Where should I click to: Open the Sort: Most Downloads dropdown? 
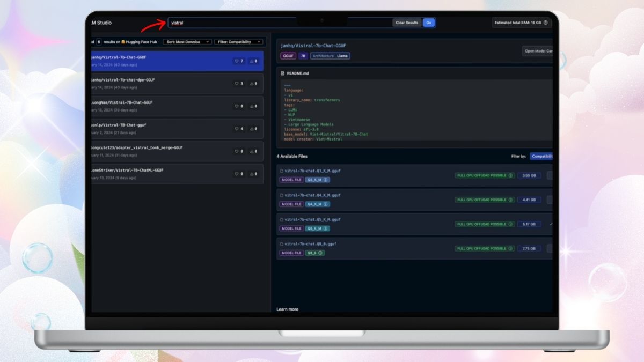click(x=188, y=42)
